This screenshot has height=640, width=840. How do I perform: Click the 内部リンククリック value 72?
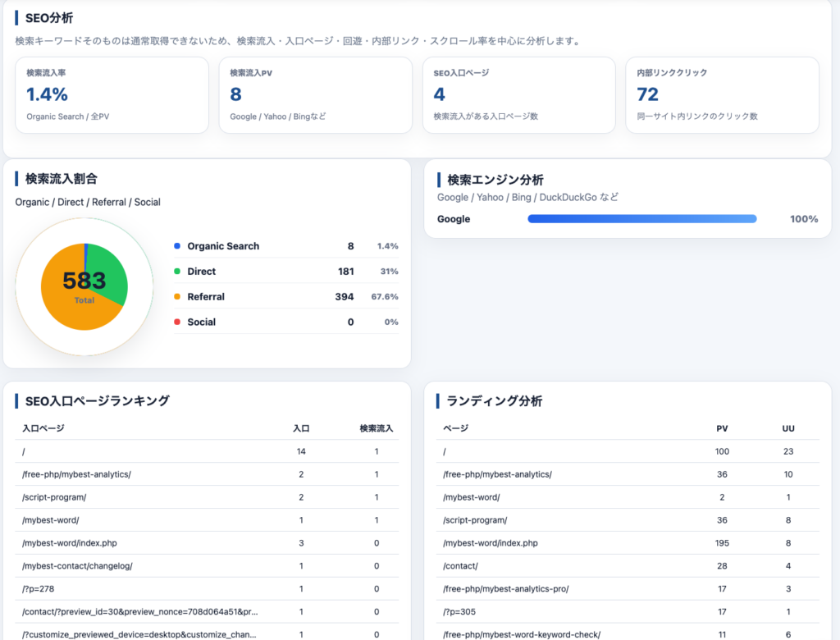click(648, 95)
